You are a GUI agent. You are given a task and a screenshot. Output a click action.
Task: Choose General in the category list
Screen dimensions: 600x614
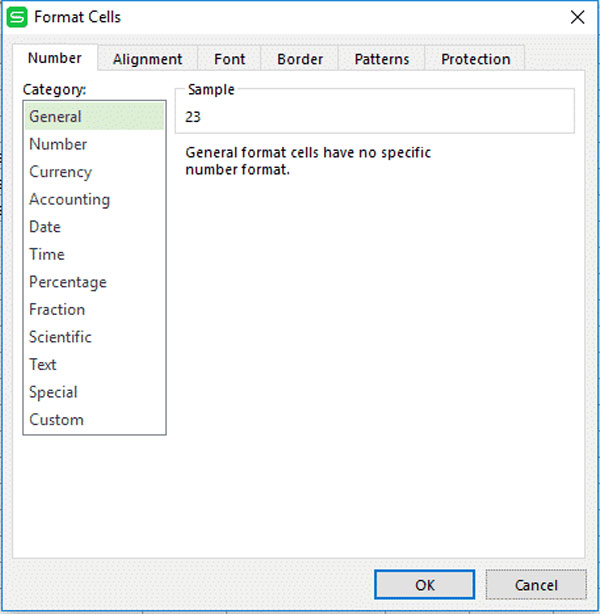[94, 116]
